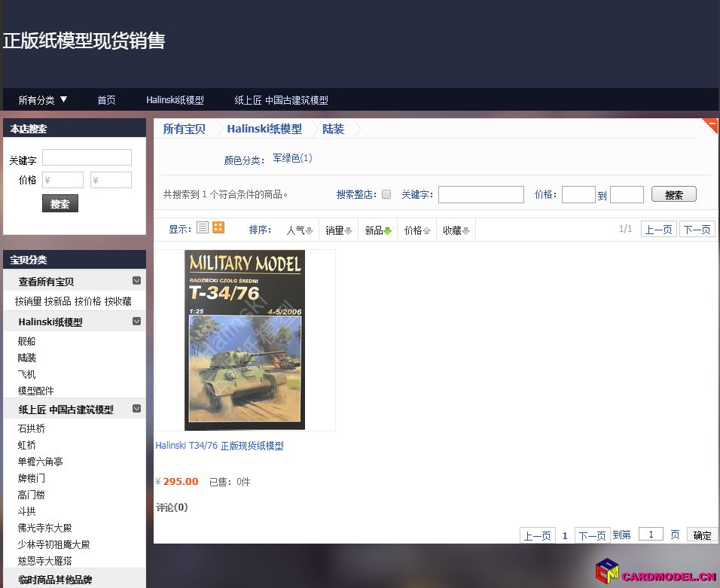Collapse panel via orange corner minus icon
Screen dimensions: 720x588
click(710, 126)
